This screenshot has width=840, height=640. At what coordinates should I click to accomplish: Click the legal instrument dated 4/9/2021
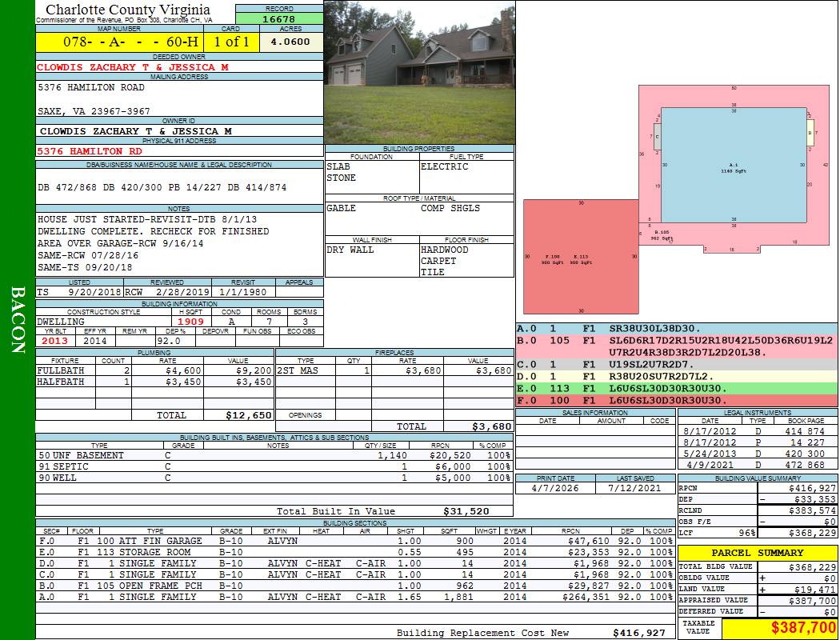758,465
